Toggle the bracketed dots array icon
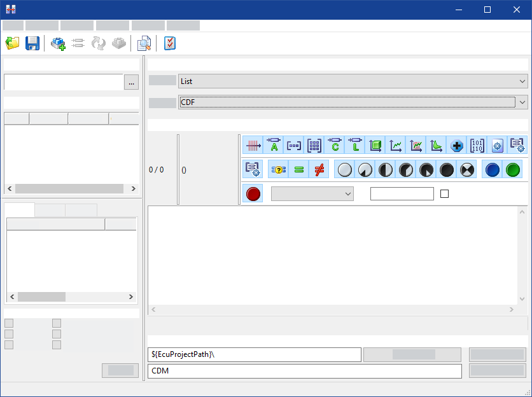 coord(294,145)
